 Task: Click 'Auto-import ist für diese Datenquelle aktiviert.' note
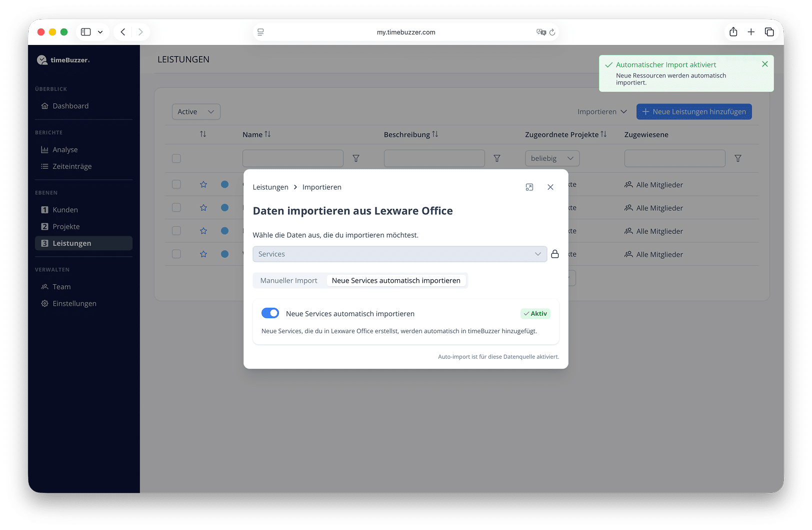point(498,357)
